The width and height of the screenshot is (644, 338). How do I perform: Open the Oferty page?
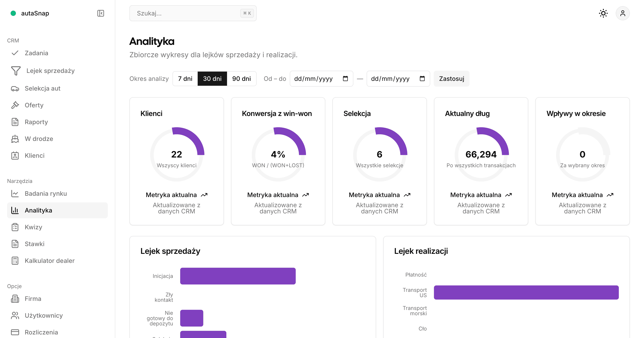(x=57, y=105)
